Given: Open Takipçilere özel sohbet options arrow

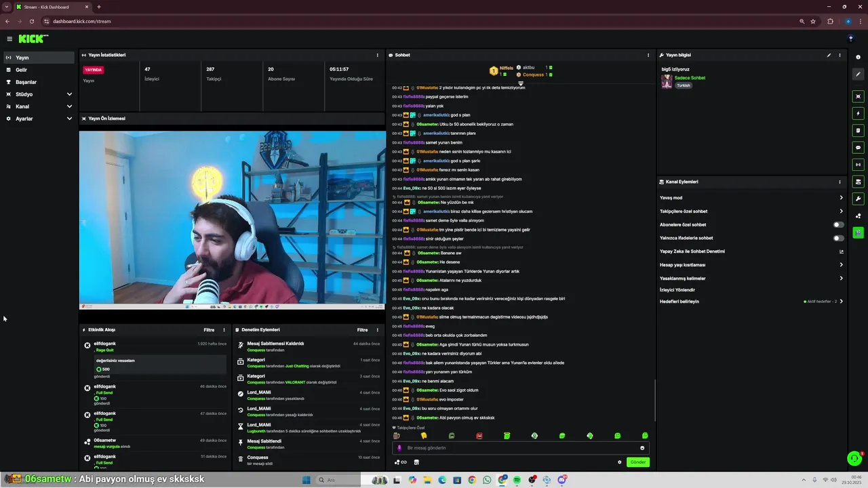Looking at the screenshot, I should (x=841, y=211).
